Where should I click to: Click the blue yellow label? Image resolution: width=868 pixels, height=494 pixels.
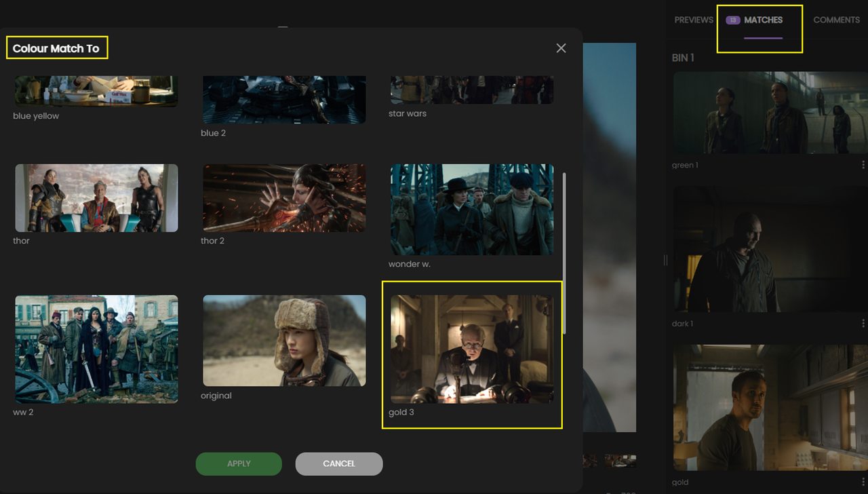(36, 116)
